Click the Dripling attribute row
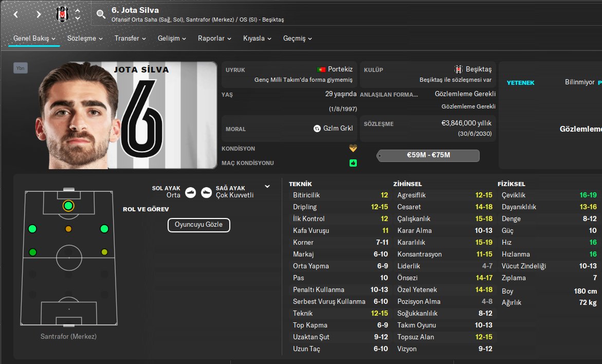The width and height of the screenshot is (602, 364). [340, 207]
